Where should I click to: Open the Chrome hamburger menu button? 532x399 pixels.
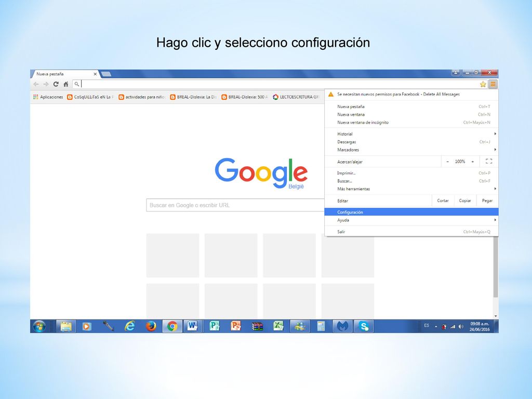click(493, 84)
